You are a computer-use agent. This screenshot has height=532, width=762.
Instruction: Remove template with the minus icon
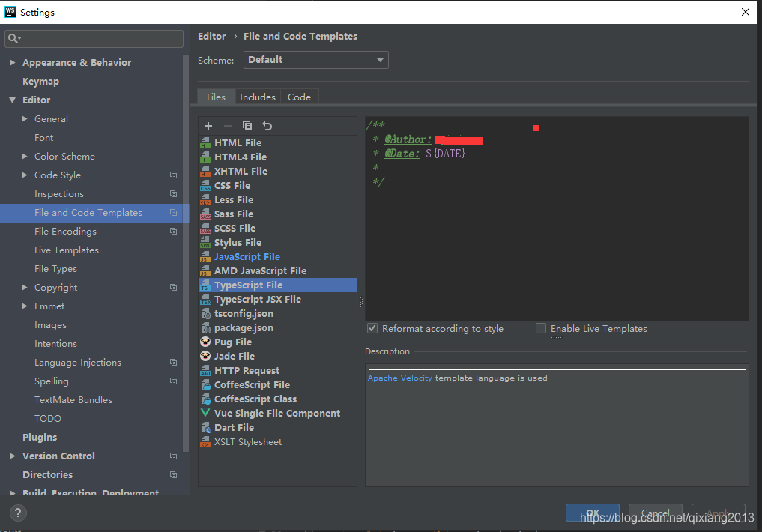(x=228, y=126)
